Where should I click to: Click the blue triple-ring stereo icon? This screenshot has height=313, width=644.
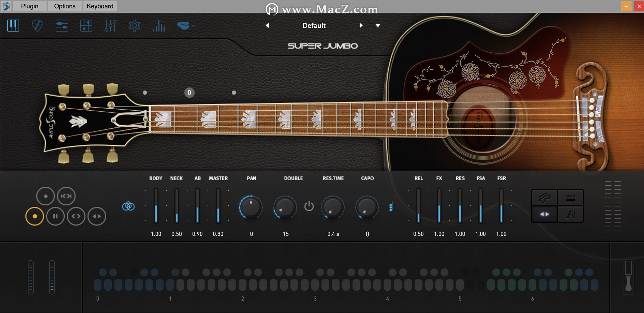coord(128,206)
